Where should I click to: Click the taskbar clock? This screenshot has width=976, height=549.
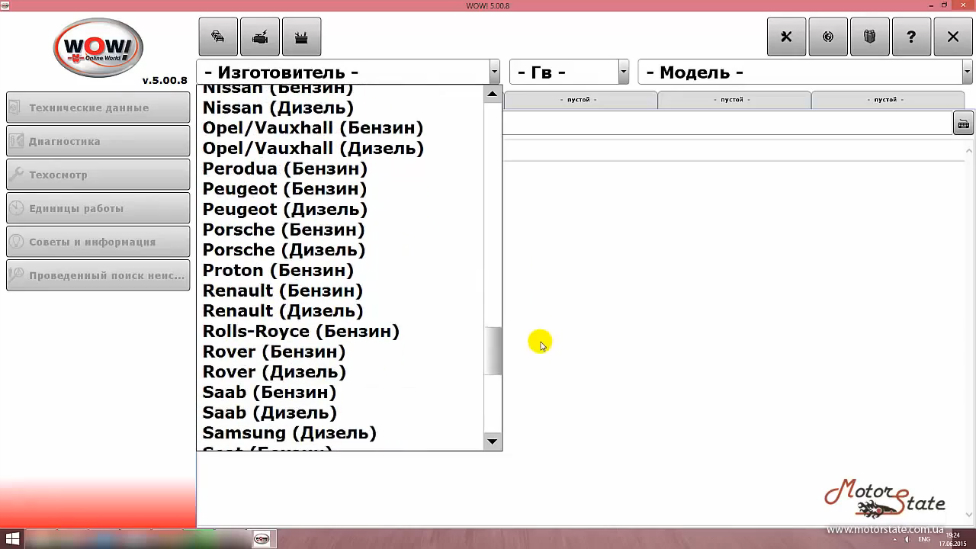pyautogui.click(x=953, y=539)
